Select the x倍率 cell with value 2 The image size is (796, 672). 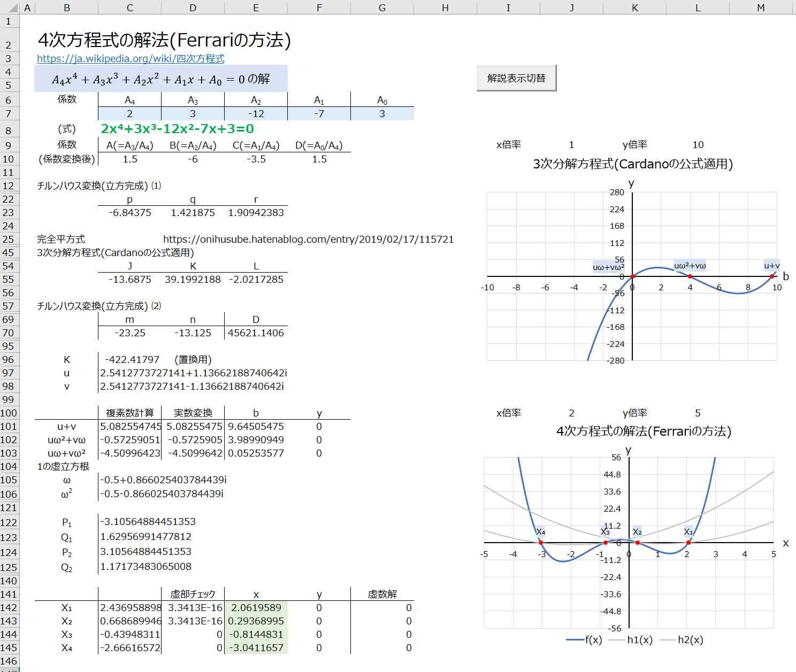click(x=571, y=413)
